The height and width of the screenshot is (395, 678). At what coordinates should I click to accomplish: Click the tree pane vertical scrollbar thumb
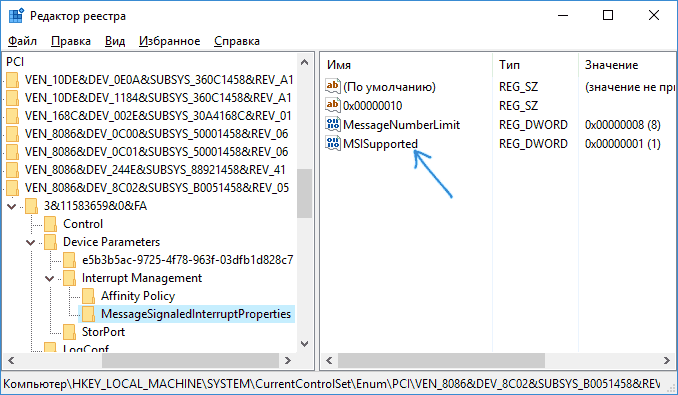pos(304,193)
